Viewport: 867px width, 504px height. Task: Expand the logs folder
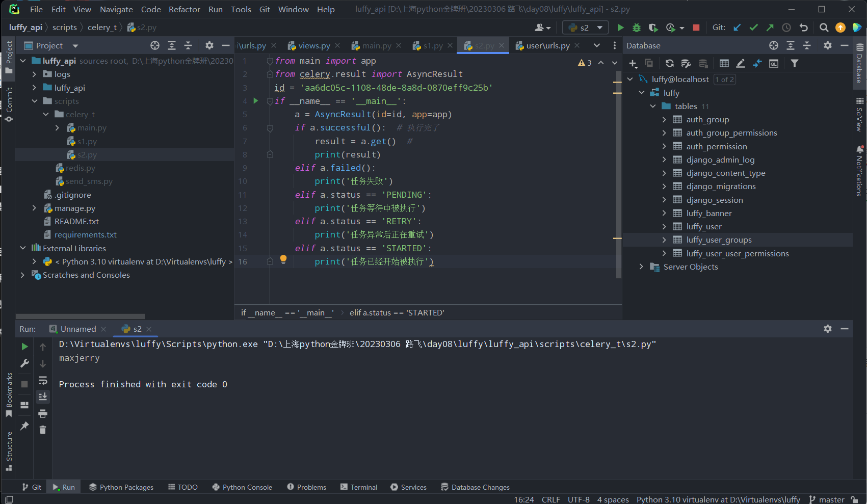34,74
